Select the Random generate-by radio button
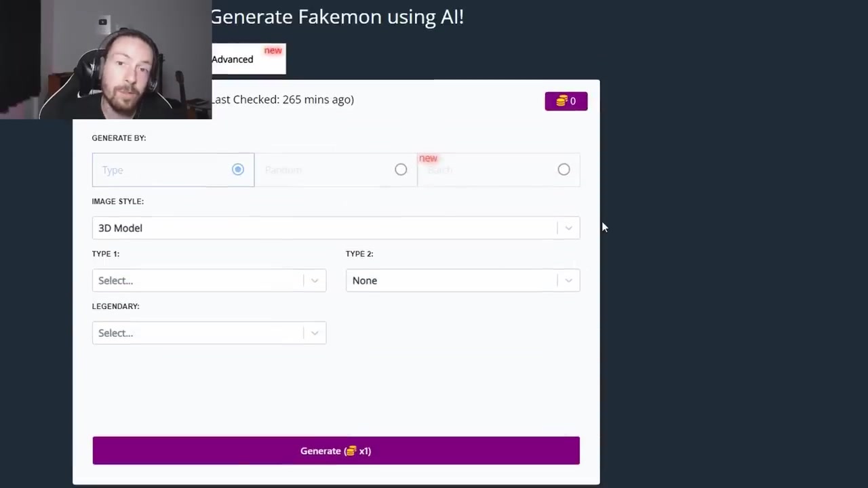The height and width of the screenshot is (488, 868). pos(401,169)
